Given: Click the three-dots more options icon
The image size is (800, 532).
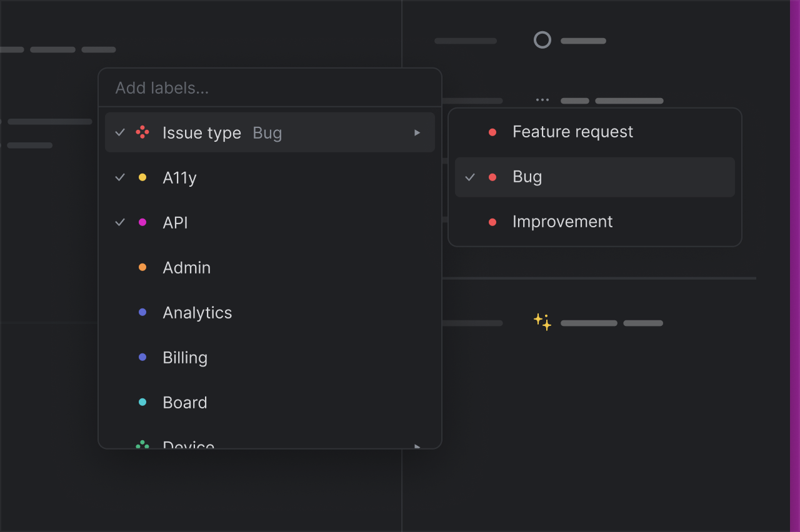Looking at the screenshot, I should 542,100.
